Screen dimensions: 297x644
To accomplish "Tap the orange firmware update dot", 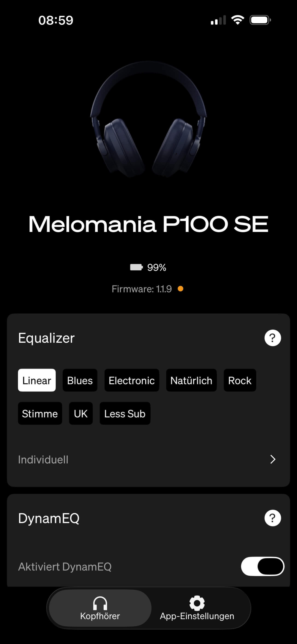I will 180,289.
